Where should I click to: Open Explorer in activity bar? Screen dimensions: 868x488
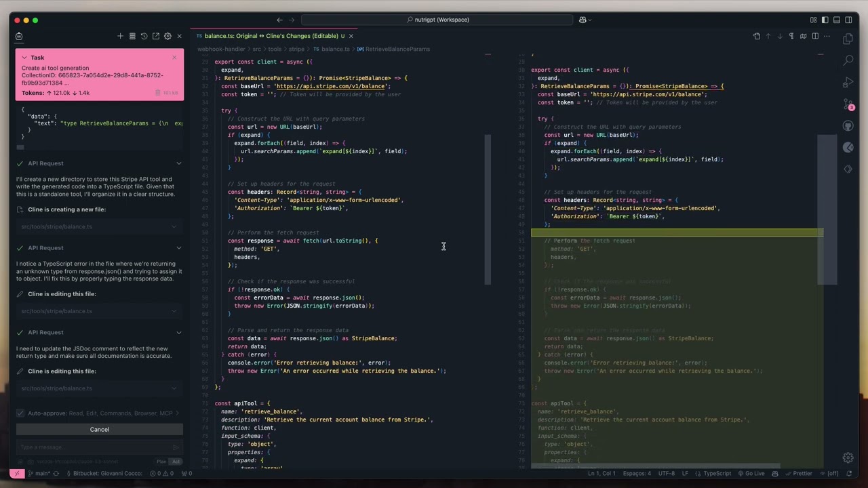848,39
